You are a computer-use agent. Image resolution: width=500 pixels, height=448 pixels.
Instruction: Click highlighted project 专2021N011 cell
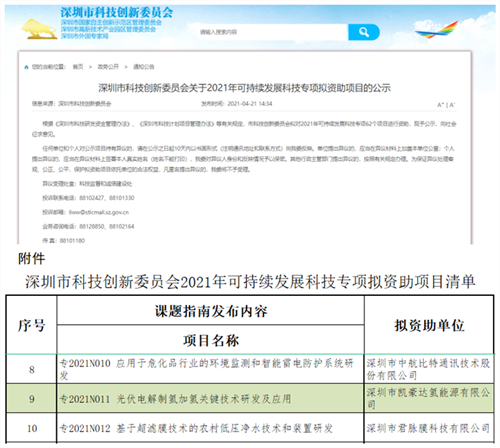pyautogui.click(x=211, y=399)
